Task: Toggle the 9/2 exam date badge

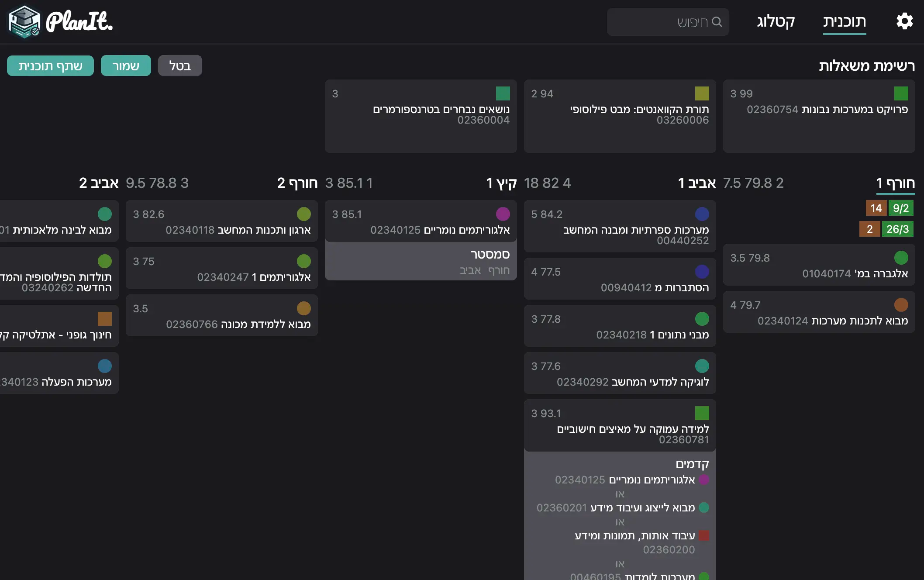Action: coord(900,208)
